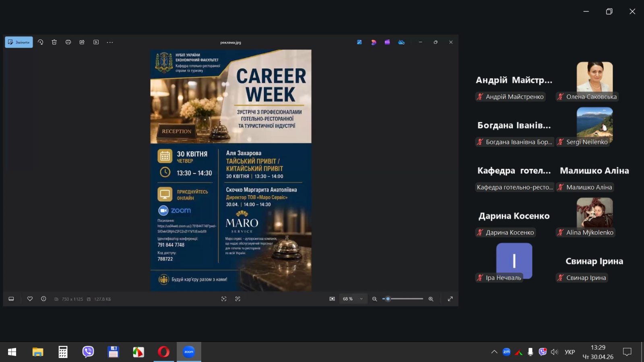Image resolution: width=644 pixels, height=362 pixels.
Task: Start slideshow from Photos toolbar
Action: pyautogui.click(x=96, y=42)
